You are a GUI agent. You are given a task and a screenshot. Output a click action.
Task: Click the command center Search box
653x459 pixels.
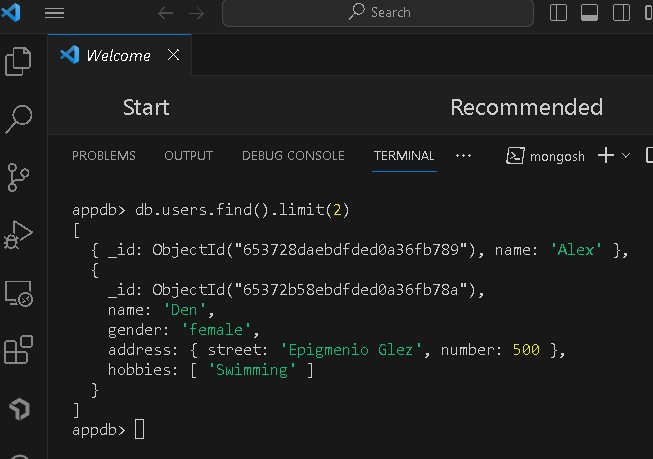tap(378, 13)
